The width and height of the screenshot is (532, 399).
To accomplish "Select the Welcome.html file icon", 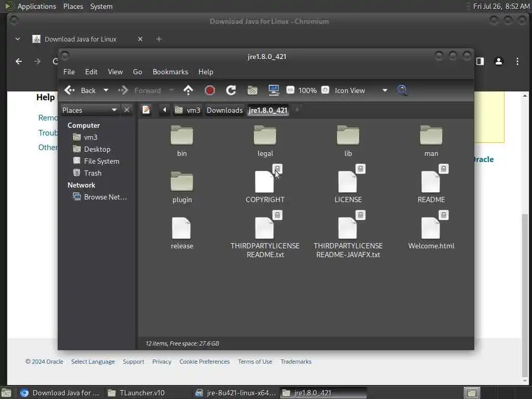I will coord(431,228).
